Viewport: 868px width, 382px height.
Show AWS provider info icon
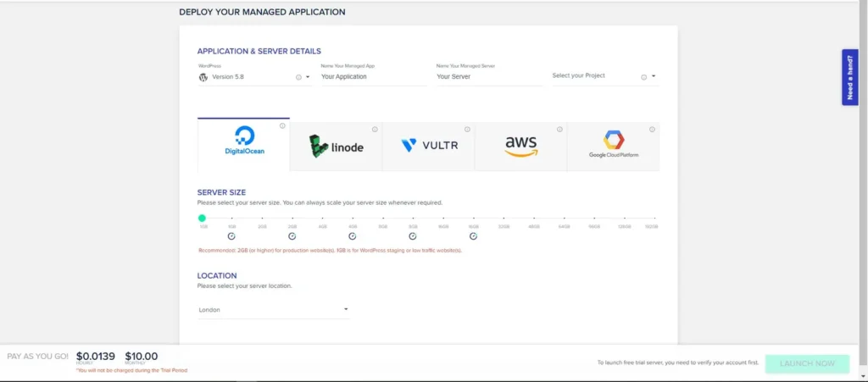[x=559, y=130]
